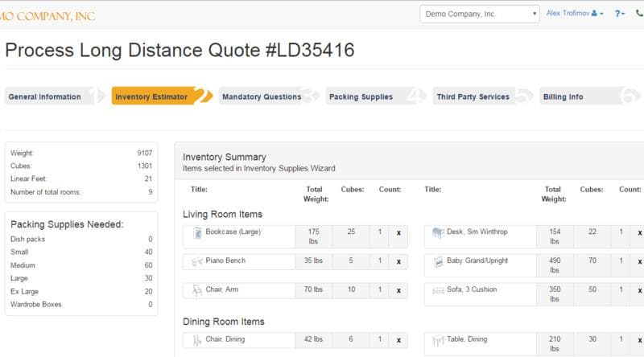Click the Chair, Dining title

coord(225,339)
